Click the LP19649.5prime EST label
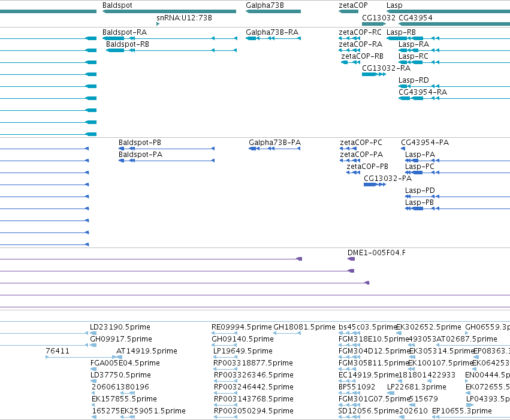This screenshot has width=510, height=420. [x=243, y=352]
